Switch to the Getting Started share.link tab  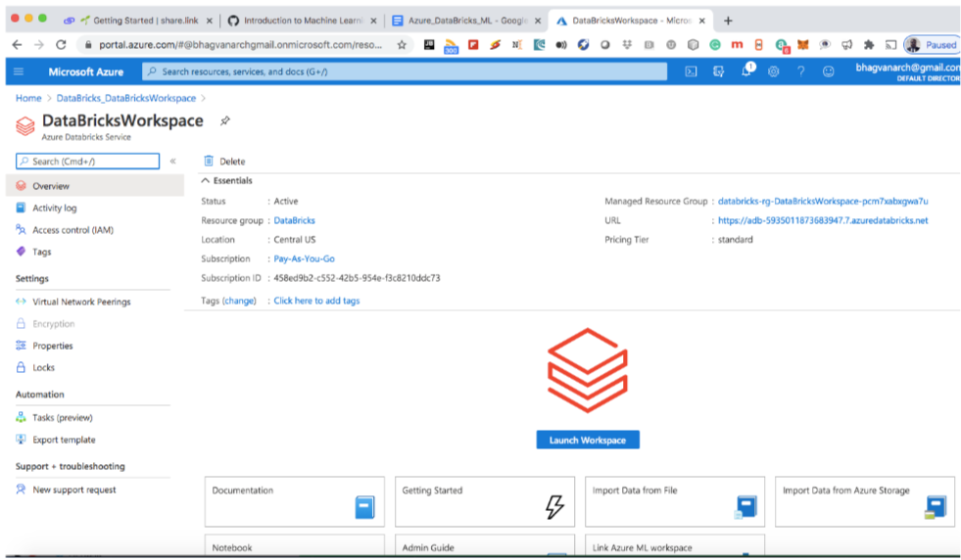tap(138, 21)
